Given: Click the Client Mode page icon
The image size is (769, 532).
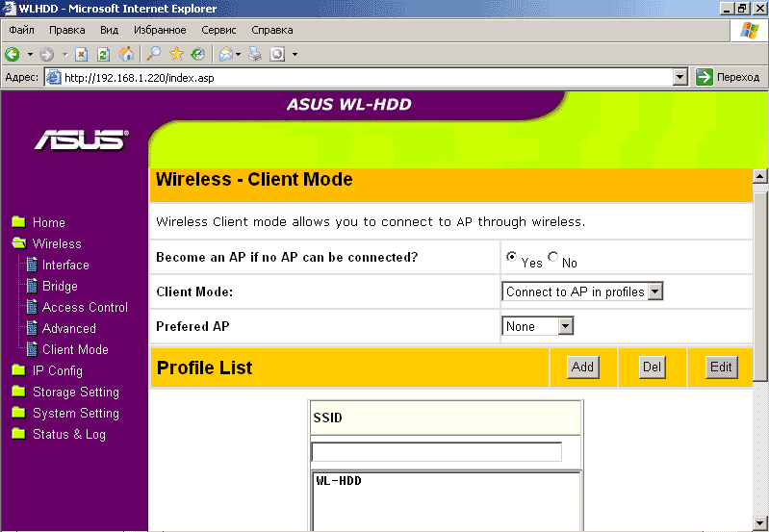Looking at the screenshot, I should pos(32,348).
